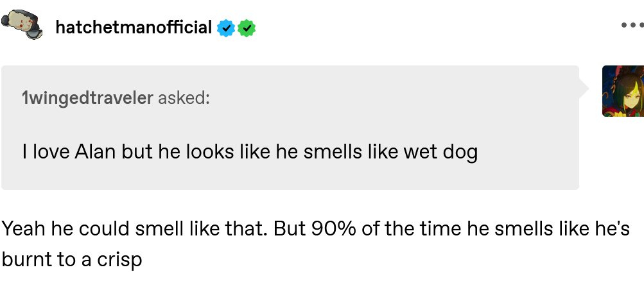The width and height of the screenshot is (644, 281).
Task: Open the hatchetmanofficial blog name link
Action: (134, 28)
